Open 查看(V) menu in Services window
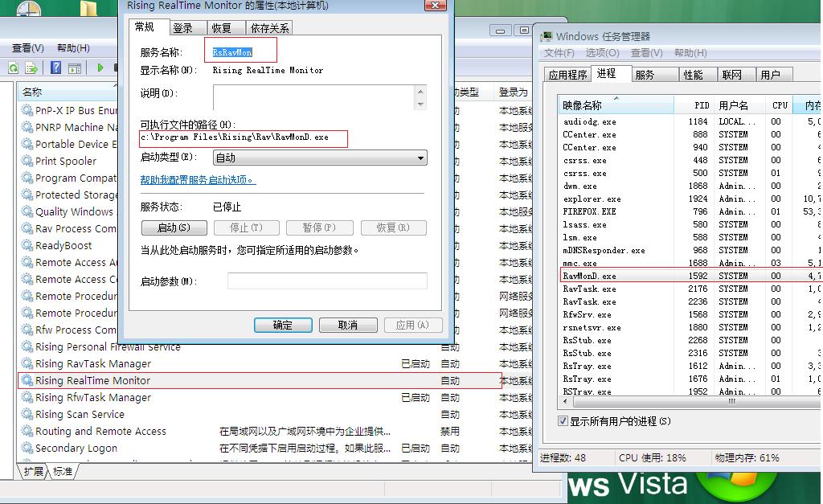Image resolution: width=823 pixels, height=504 pixels. coord(28,47)
